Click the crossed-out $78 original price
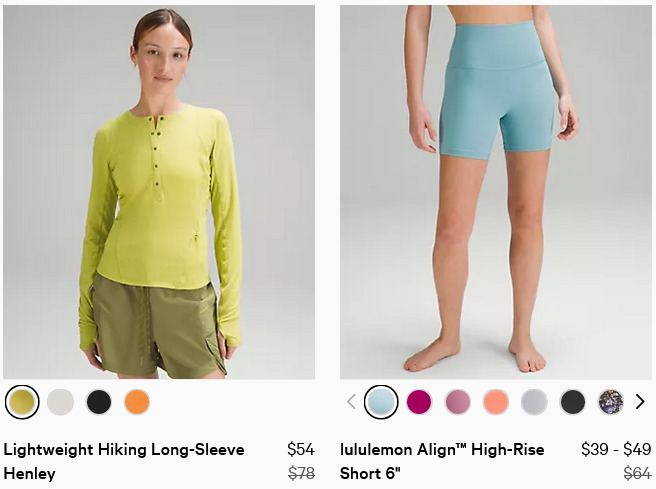Screen dimensions: 656x489 301,474
